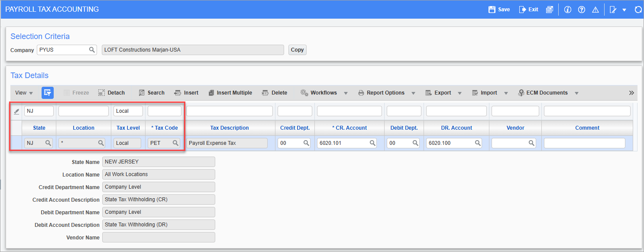Click the refresh icon in header
The height and width of the screenshot is (252, 644).
pos(638,10)
